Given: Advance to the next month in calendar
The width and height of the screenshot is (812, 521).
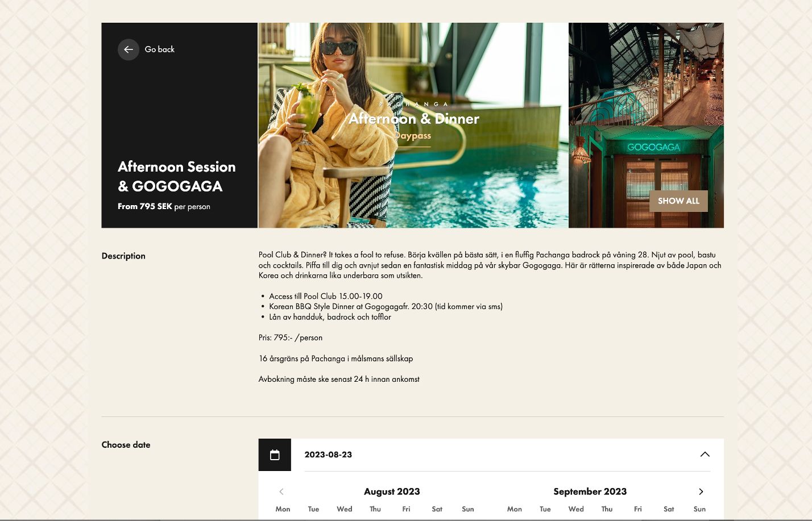Looking at the screenshot, I should [x=701, y=491].
